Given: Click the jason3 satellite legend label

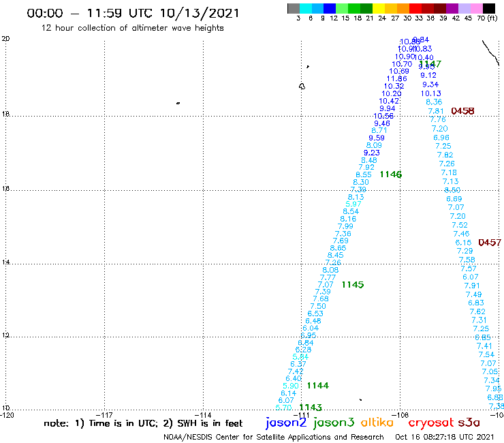Looking at the screenshot, I should pos(334,423).
